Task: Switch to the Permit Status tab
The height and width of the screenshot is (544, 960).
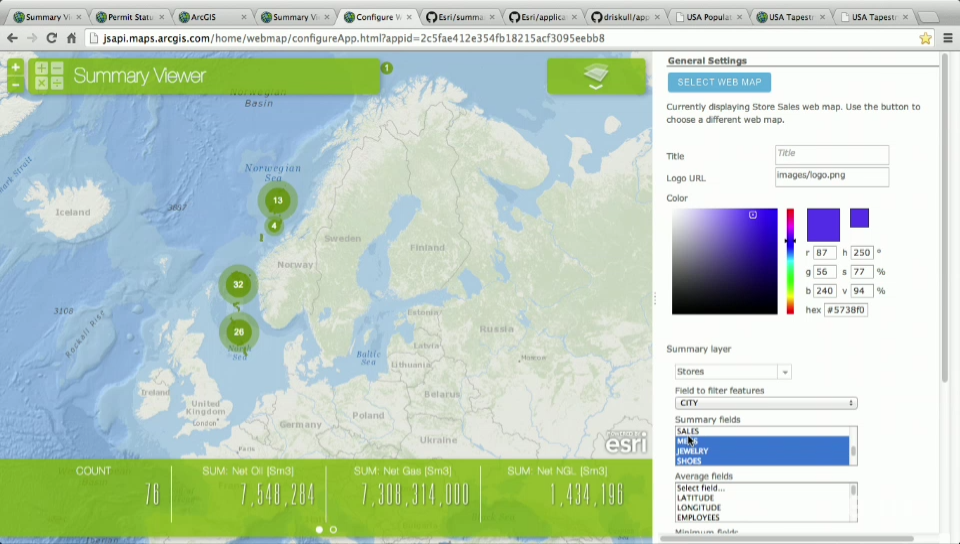Action: tap(130, 17)
